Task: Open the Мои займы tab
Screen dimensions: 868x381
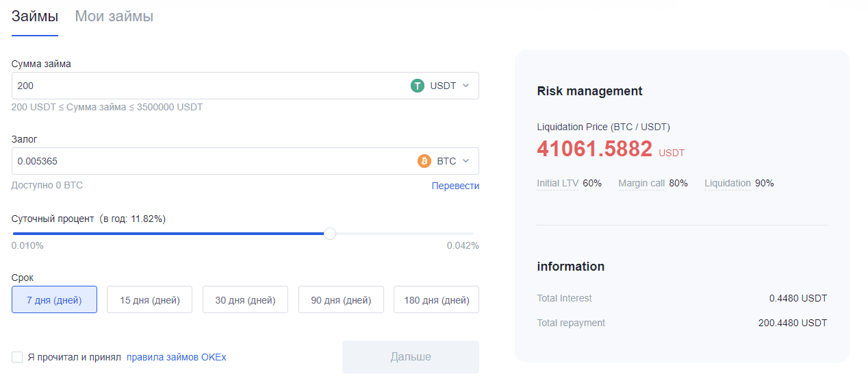Action: (x=114, y=16)
